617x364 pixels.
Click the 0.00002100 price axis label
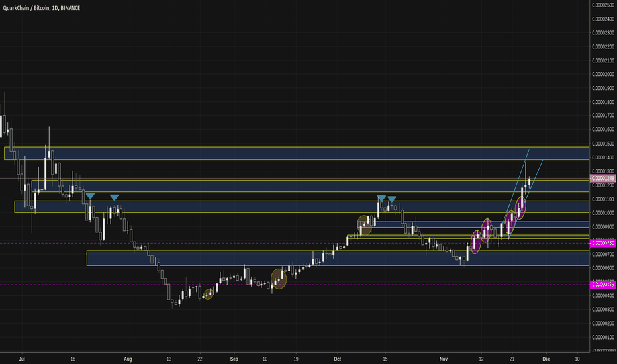[x=603, y=60]
